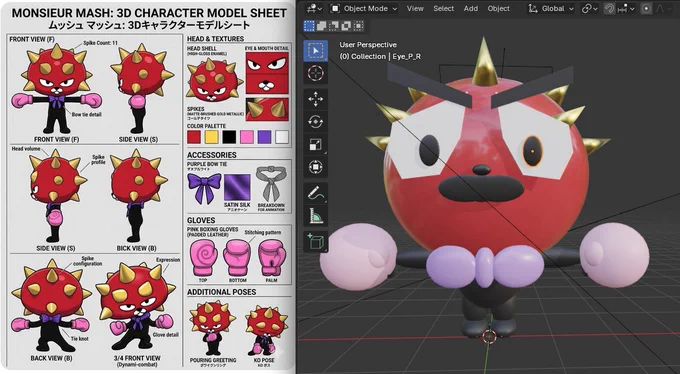Click the glove image labeled PALM
The height and width of the screenshot is (374, 680).
(272, 258)
